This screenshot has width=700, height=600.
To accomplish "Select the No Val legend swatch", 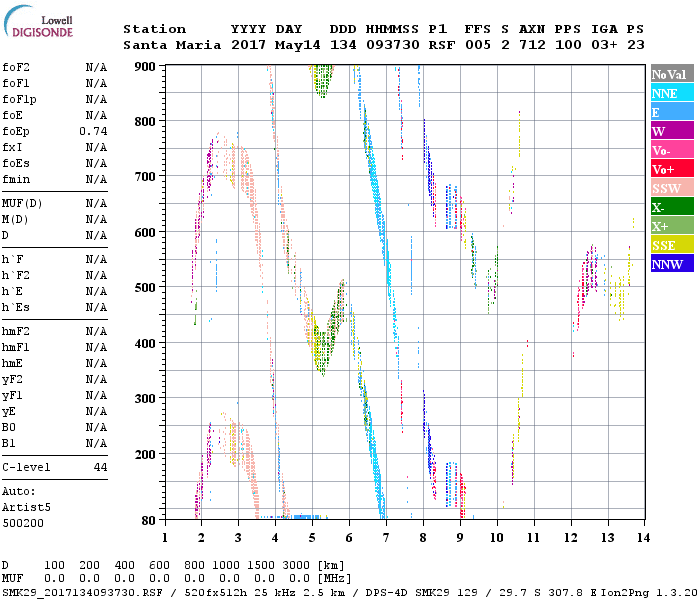I will coord(672,74).
